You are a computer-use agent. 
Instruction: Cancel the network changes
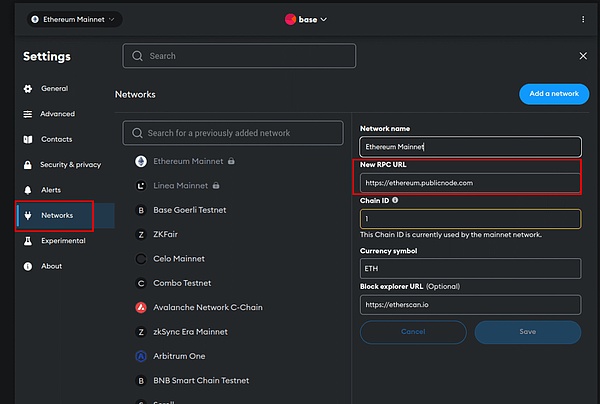(413, 331)
